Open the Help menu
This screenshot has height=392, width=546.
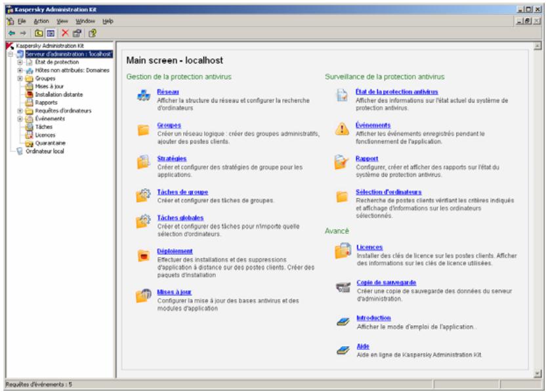point(108,21)
